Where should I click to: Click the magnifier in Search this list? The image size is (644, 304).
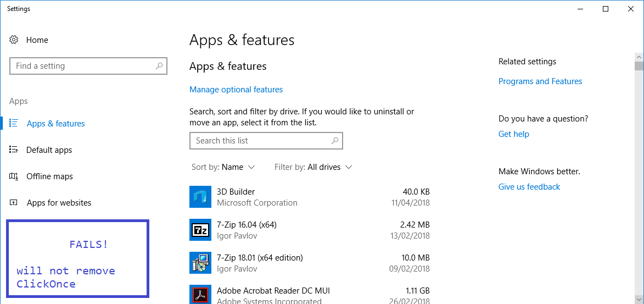click(335, 141)
